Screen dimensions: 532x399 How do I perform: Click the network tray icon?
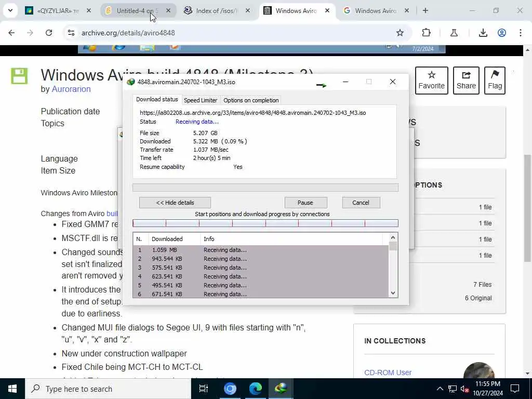[x=453, y=389]
